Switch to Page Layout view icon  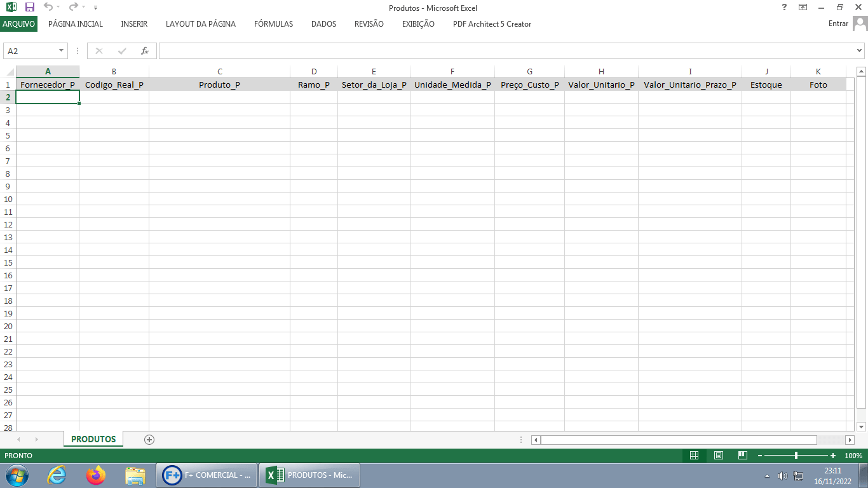[718, 456]
